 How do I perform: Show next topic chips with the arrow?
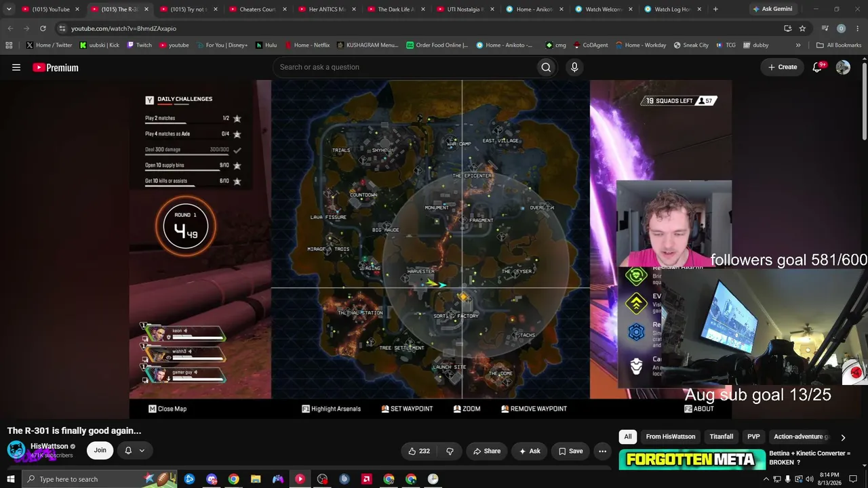point(843,437)
